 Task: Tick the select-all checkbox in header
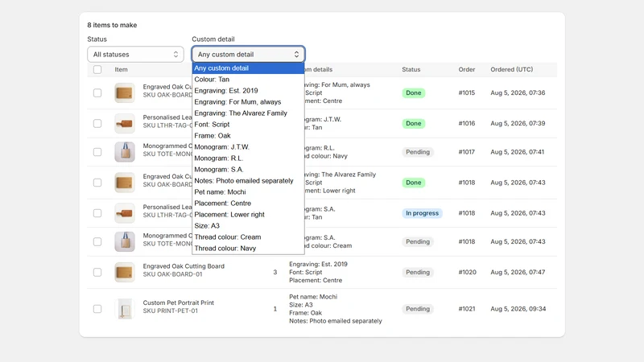pyautogui.click(x=97, y=70)
